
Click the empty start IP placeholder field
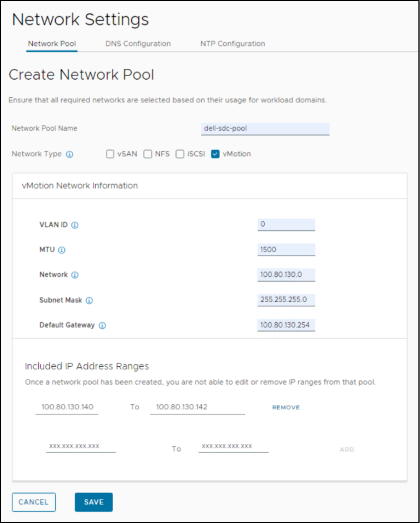[81, 446]
